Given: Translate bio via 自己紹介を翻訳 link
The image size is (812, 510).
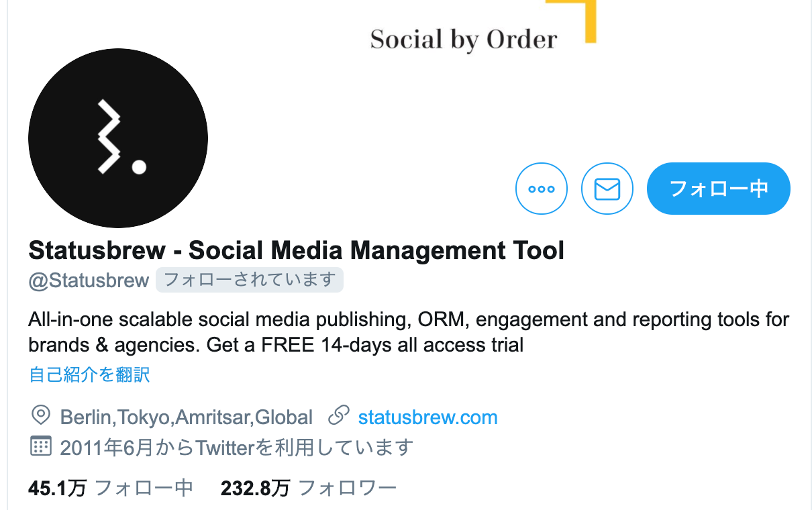Looking at the screenshot, I should point(89,374).
